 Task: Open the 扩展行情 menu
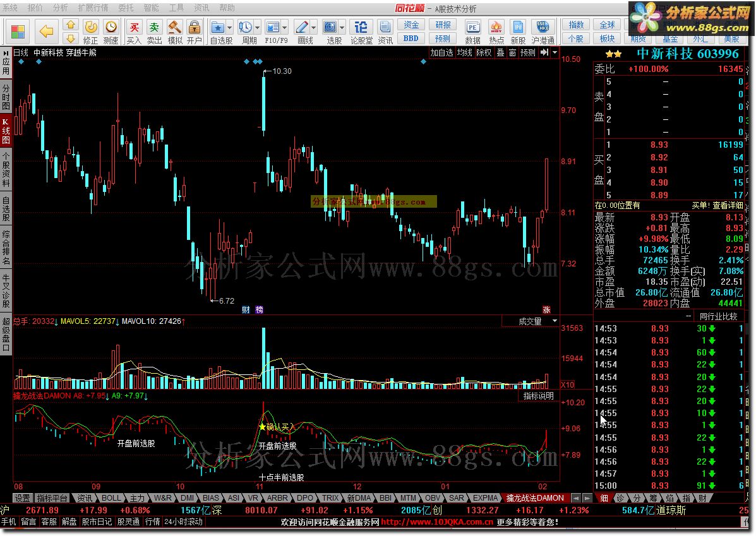(x=93, y=8)
